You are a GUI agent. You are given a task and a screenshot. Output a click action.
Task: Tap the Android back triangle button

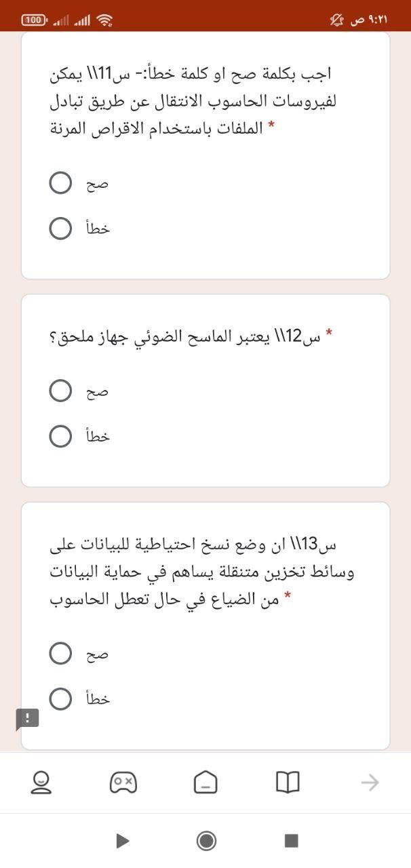pyautogui.click(x=121, y=841)
